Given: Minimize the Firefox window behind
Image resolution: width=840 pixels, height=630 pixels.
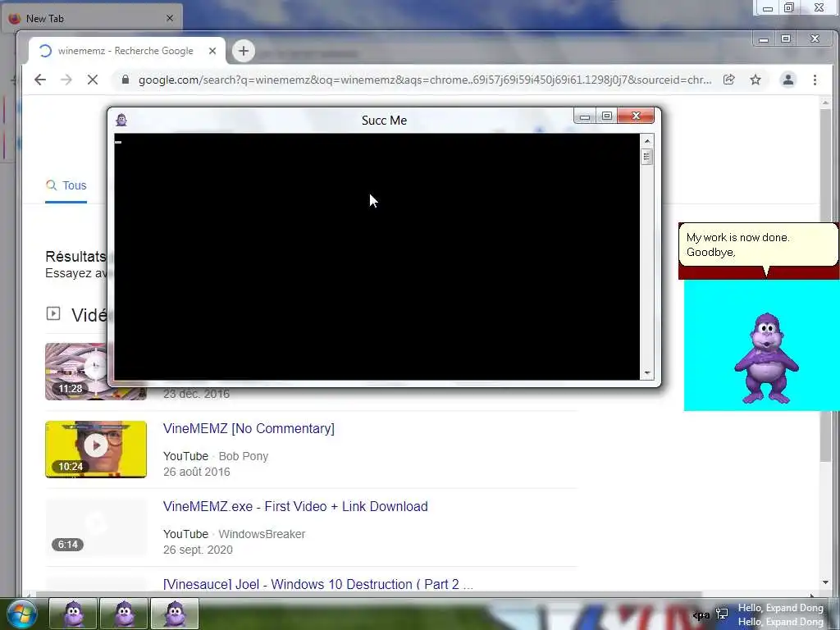Looking at the screenshot, I should click(768, 8).
